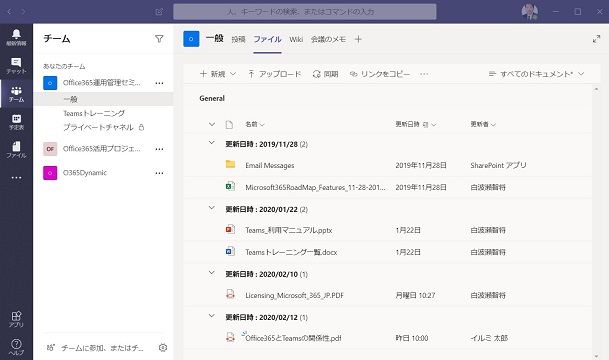
Task: Open more options for Office365運用管理セミ team
Action: point(159,83)
